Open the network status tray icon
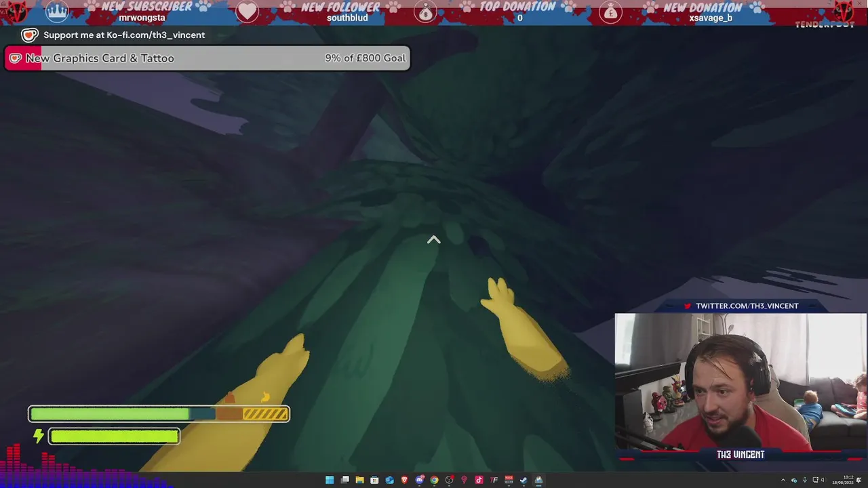 (815, 480)
